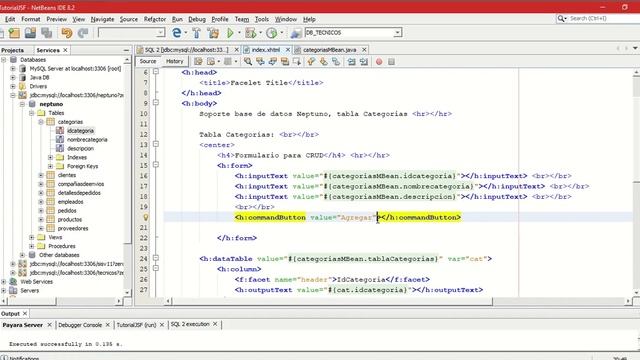Click the Undo toolbar icon
The width and height of the screenshot is (640, 360).
(67, 33)
